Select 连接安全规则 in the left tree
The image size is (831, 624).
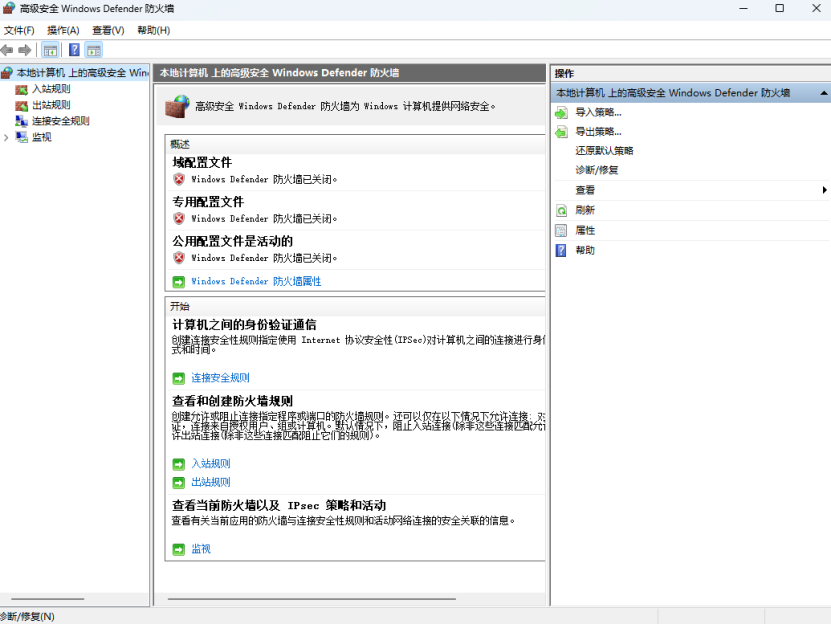coord(61,121)
